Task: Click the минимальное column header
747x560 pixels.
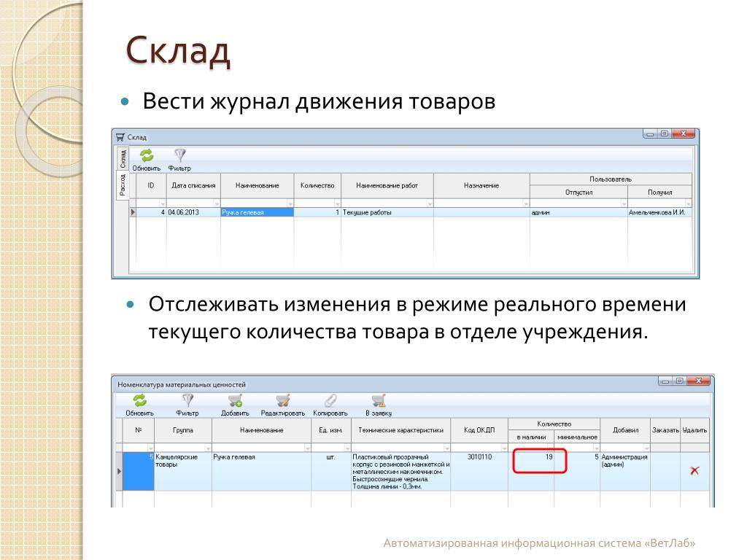Action: (577, 437)
